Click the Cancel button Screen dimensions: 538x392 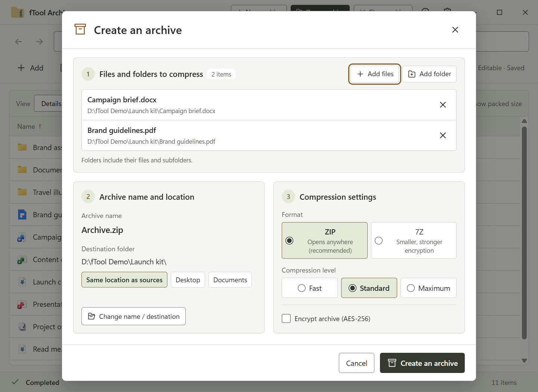pyautogui.click(x=356, y=363)
